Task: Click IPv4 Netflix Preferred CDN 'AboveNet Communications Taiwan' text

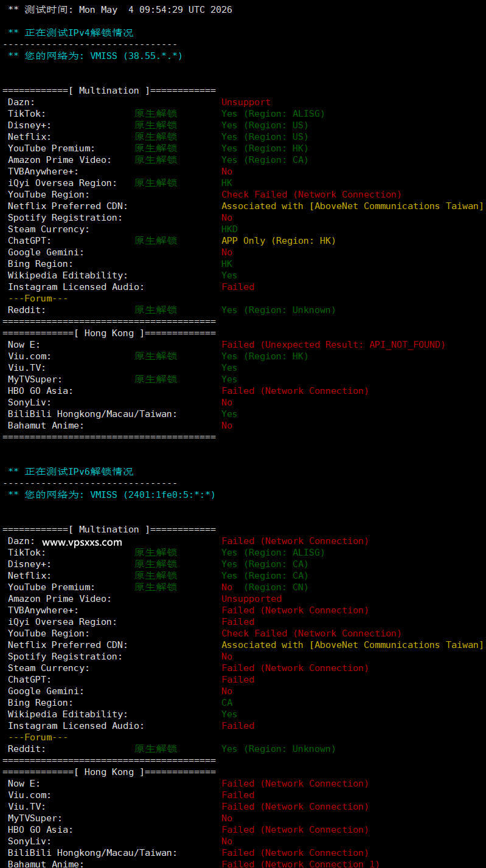Action: pyautogui.click(x=396, y=206)
